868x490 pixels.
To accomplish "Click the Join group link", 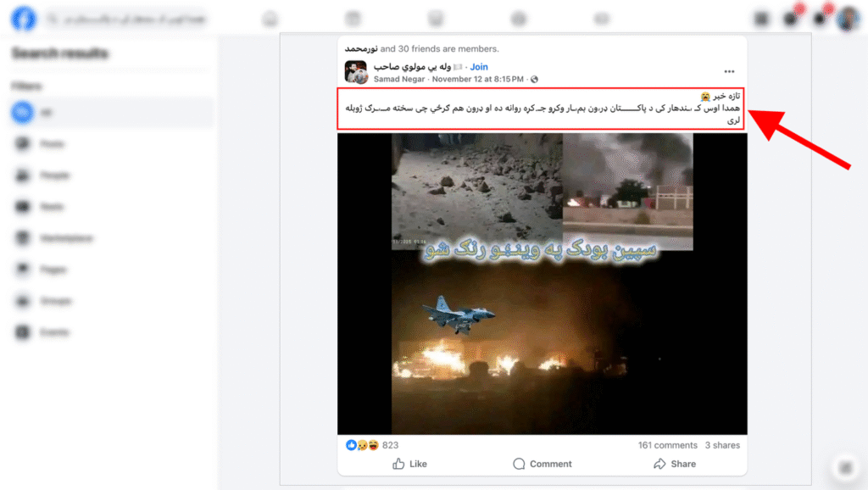I will coord(479,67).
